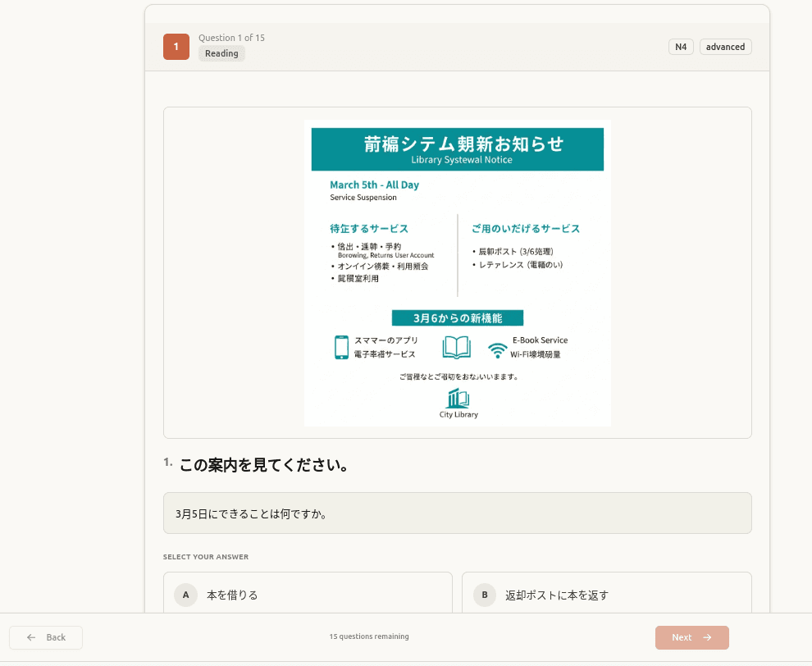Click the Next button
The image size is (812, 666).
pos(692,637)
